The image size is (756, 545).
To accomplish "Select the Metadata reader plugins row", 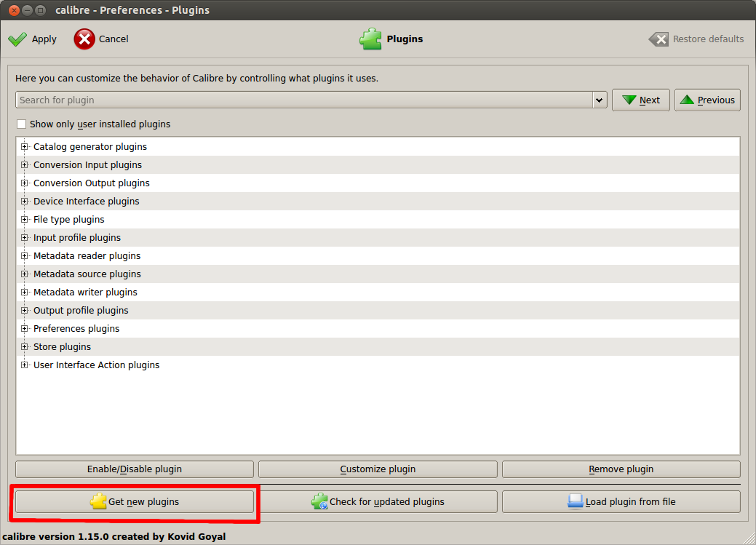I will coord(378,255).
